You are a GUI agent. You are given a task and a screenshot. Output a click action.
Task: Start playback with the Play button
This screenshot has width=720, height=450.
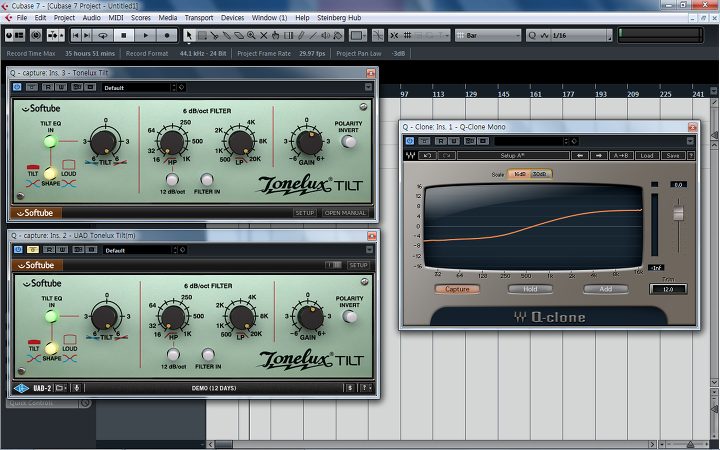pos(146,35)
